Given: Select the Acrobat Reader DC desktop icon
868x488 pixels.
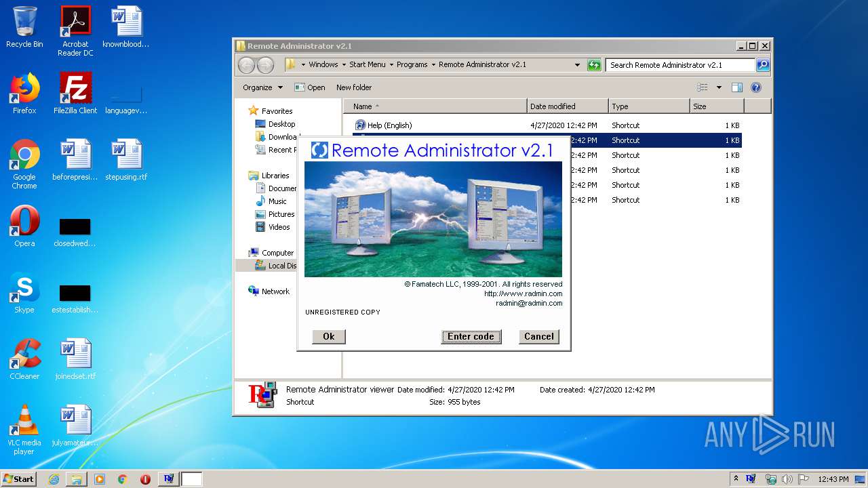Looking at the screenshot, I should [x=75, y=31].
